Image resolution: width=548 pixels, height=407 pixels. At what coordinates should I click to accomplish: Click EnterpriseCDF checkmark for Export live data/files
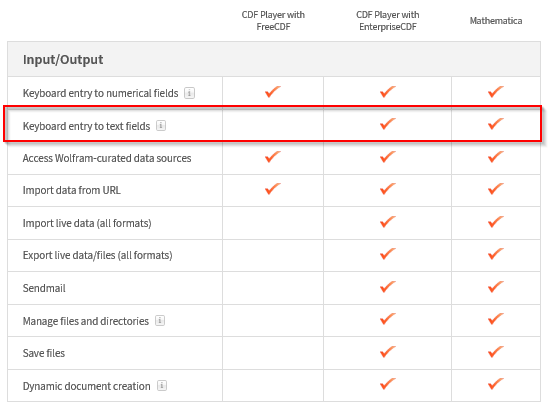point(388,254)
